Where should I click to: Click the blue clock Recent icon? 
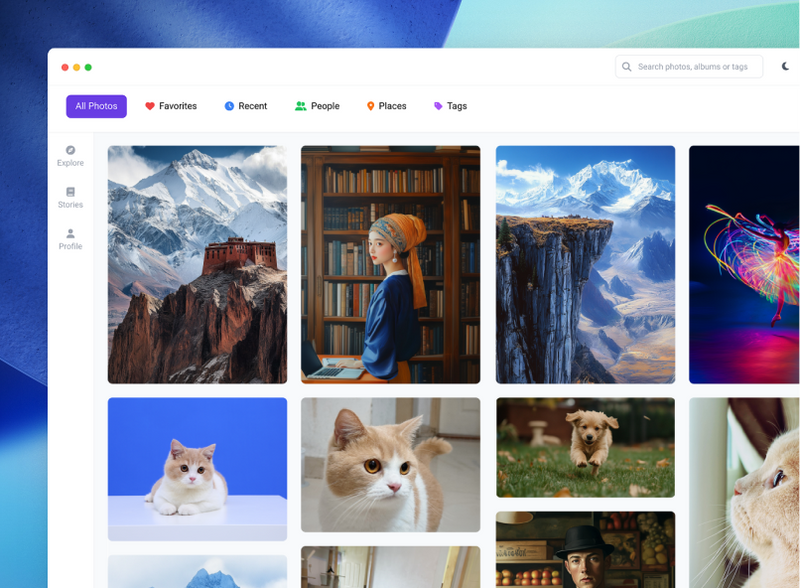click(x=229, y=106)
